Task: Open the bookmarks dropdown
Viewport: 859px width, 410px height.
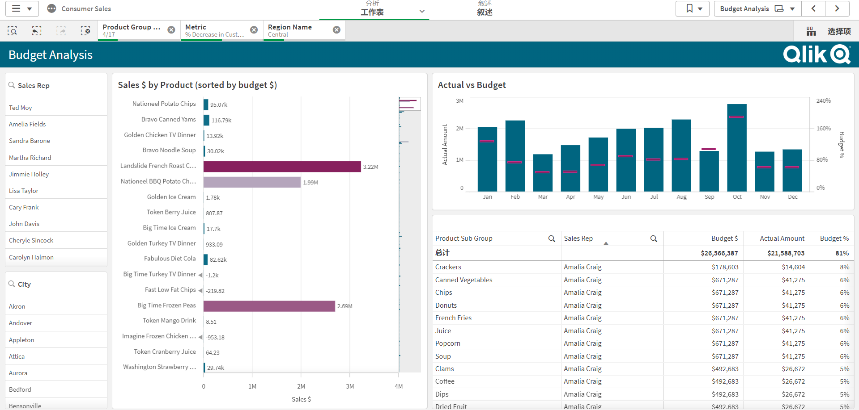Action: coord(692,9)
